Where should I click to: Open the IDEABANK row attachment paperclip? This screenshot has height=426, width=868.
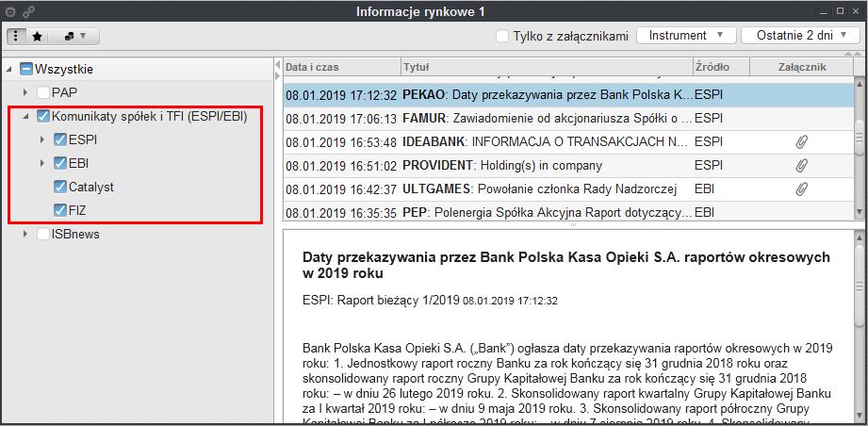801,142
